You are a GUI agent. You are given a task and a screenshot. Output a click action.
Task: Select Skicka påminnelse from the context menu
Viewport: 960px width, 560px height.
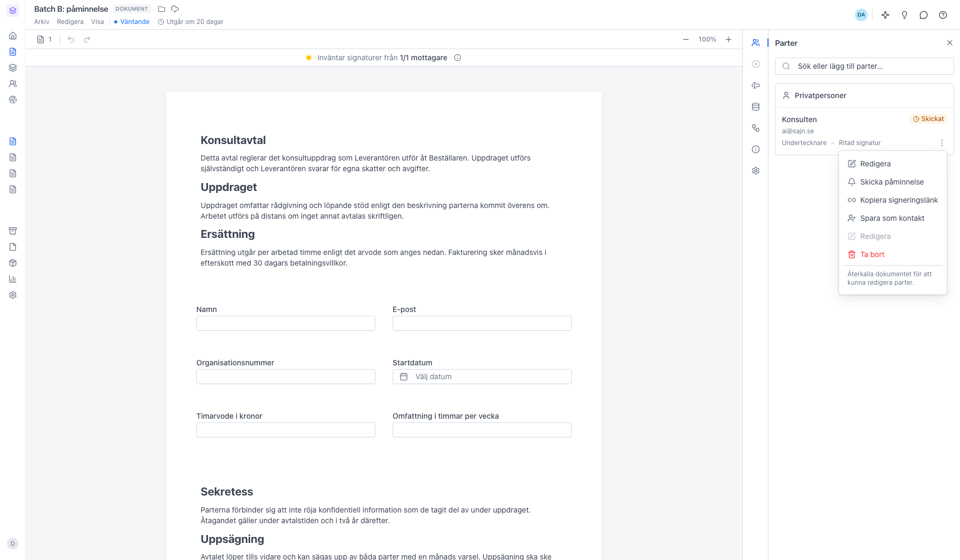(893, 182)
